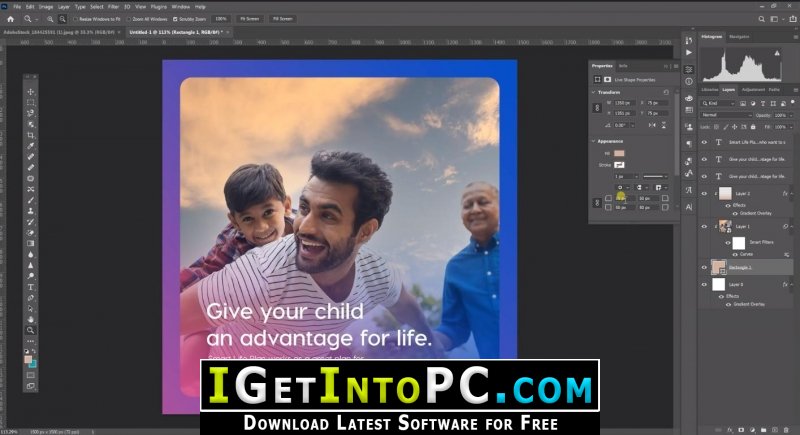Change screen mode icon in toolbar
The image size is (800, 435).
tap(31, 386)
